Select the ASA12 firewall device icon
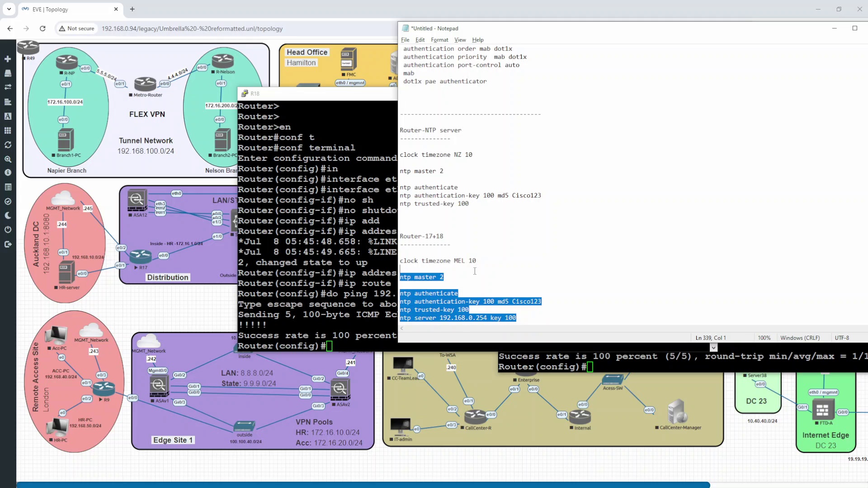 click(x=137, y=200)
